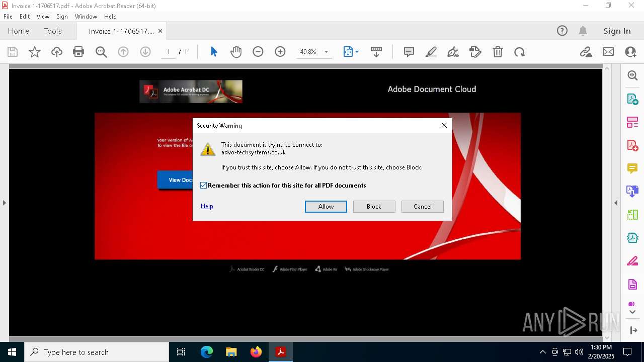Send file by email icon
The width and height of the screenshot is (644, 362).
click(608, 52)
